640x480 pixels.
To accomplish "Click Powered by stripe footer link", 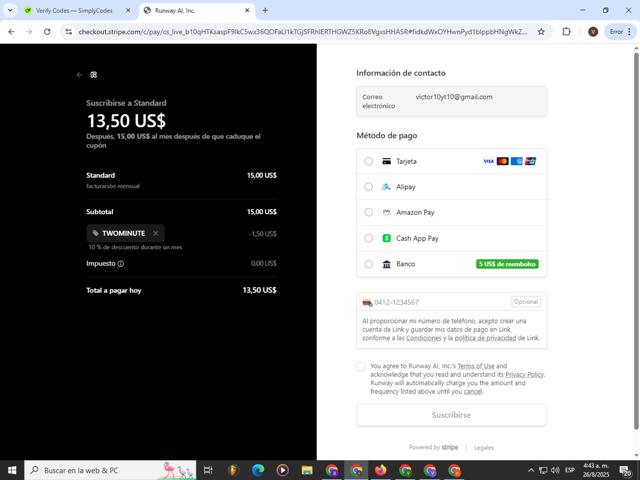I will click(433, 447).
